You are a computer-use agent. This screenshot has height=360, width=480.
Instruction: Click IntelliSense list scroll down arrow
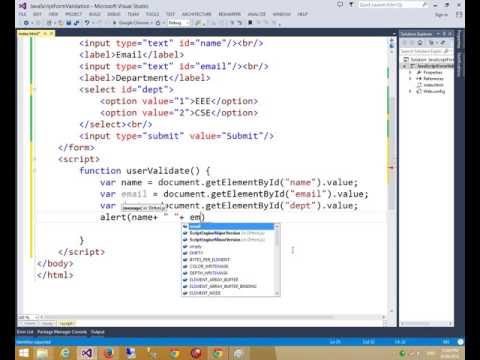(x=277, y=293)
